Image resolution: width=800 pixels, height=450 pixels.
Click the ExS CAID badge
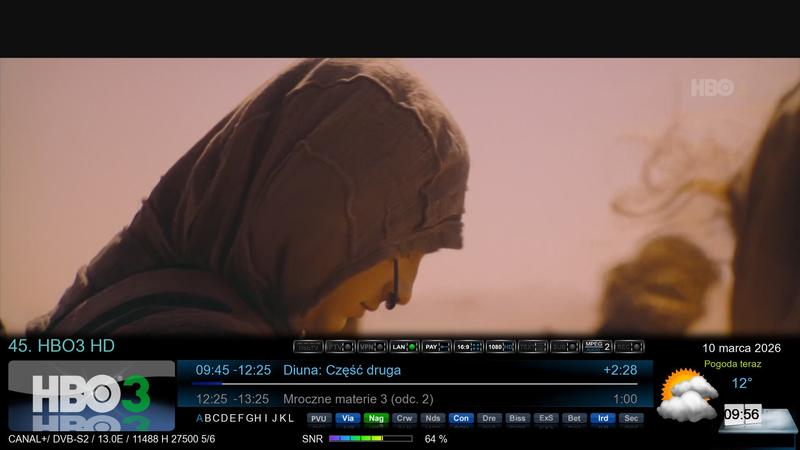(x=546, y=419)
